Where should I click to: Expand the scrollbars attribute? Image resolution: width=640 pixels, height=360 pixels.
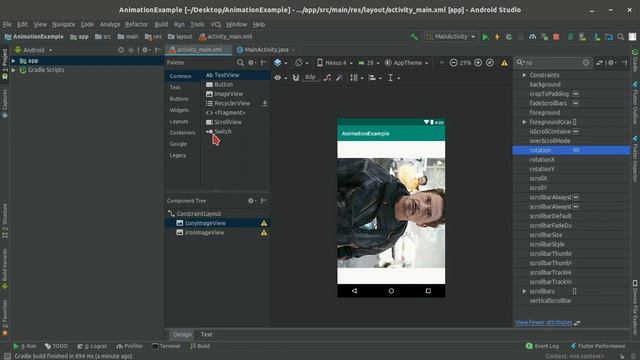point(524,291)
